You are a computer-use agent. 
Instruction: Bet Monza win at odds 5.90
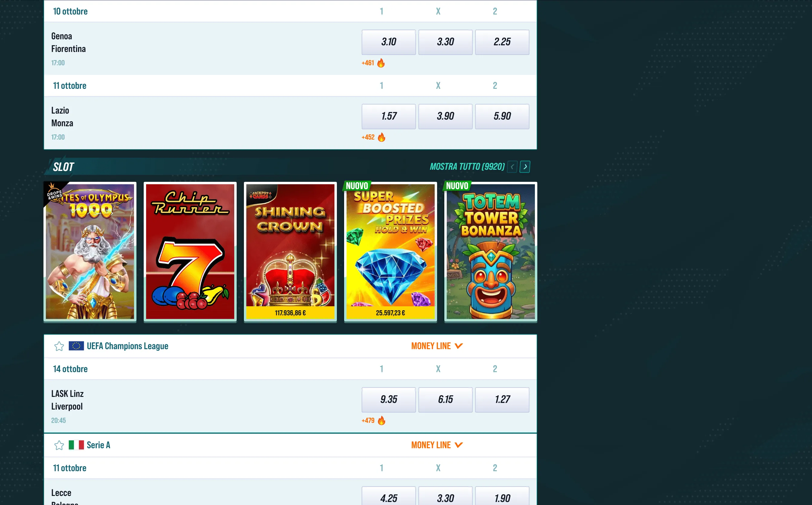pyautogui.click(x=502, y=117)
